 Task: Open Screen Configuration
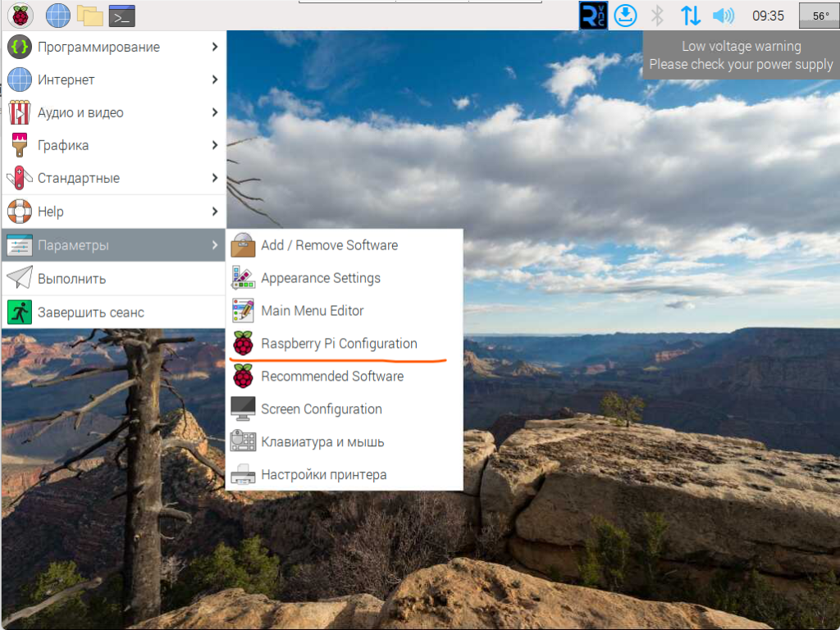(345, 409)
